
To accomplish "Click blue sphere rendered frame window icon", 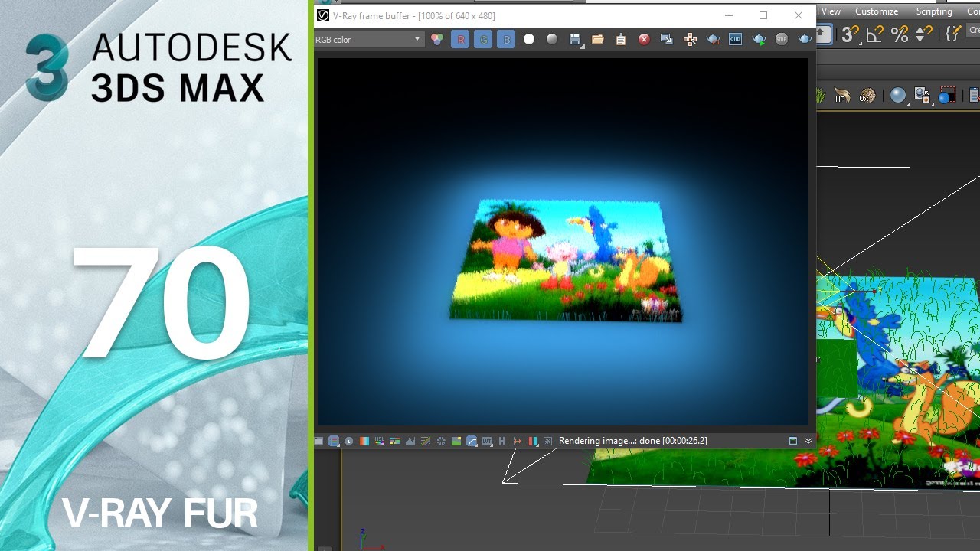I will click(x=947, y=96).
